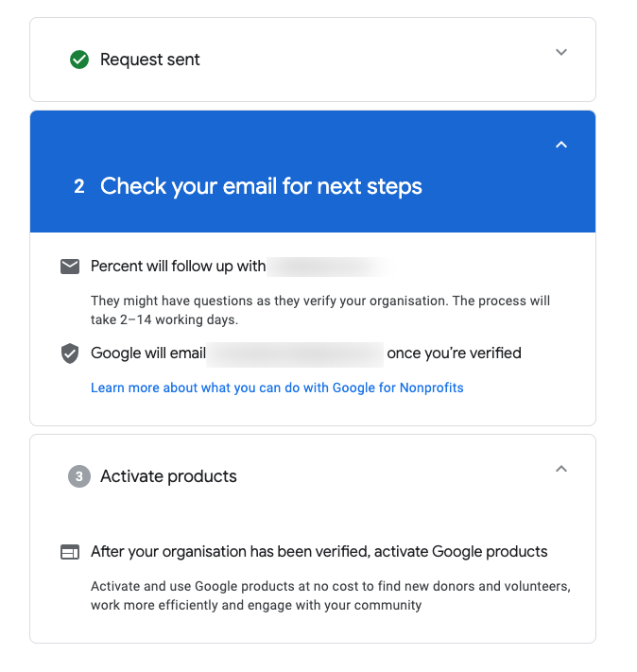Click the web page icon beside activate Google products

click(70, 552)
